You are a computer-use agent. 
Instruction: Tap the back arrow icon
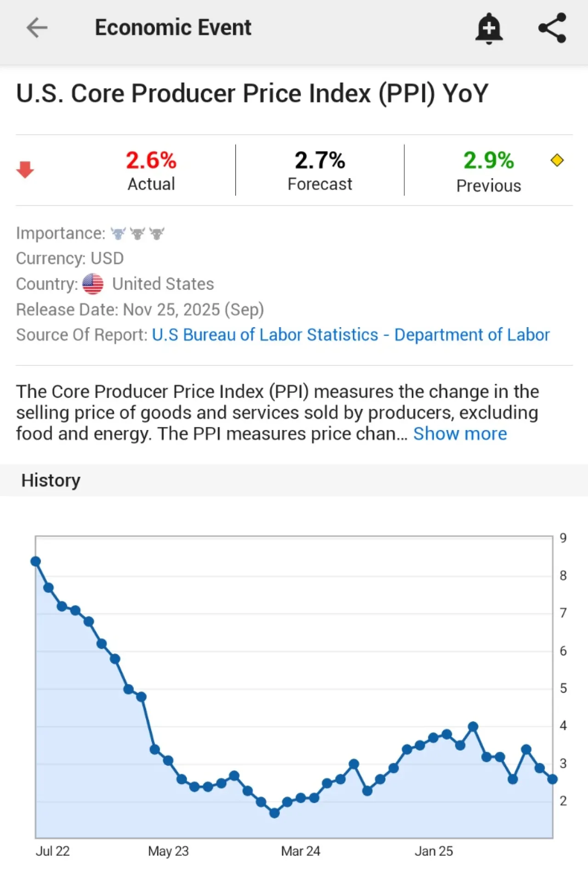coord(37,28)
